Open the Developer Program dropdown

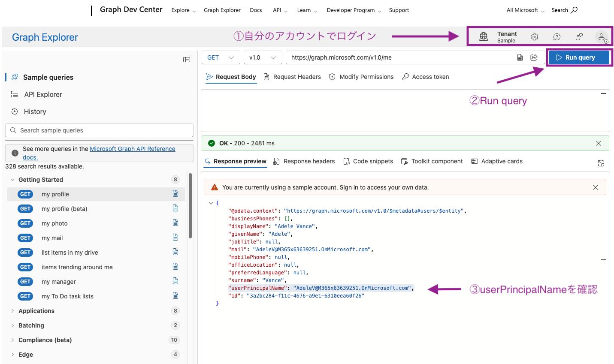(x=354, y=10)
